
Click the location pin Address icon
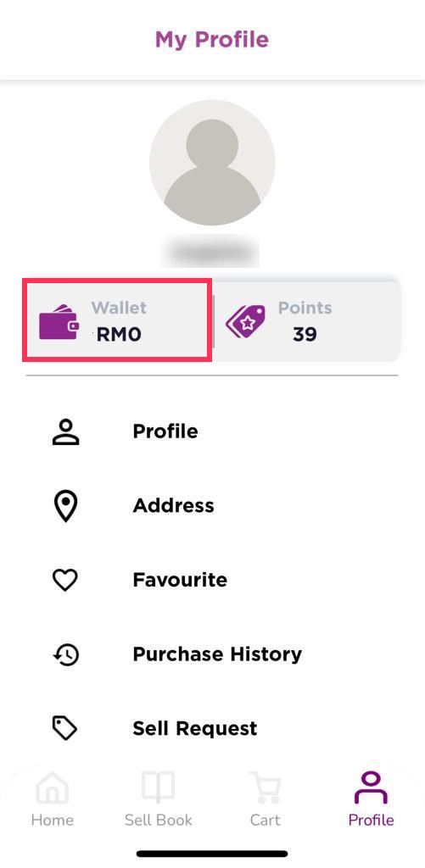coord(66,507)
